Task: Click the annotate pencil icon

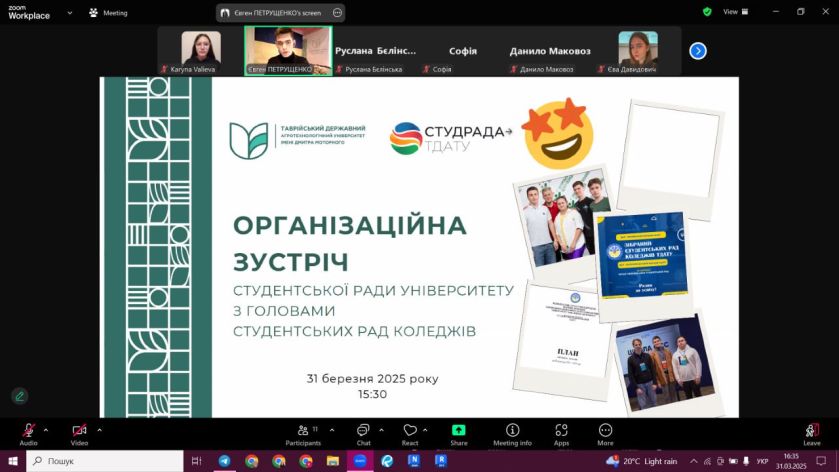Action: pos(19,396)
